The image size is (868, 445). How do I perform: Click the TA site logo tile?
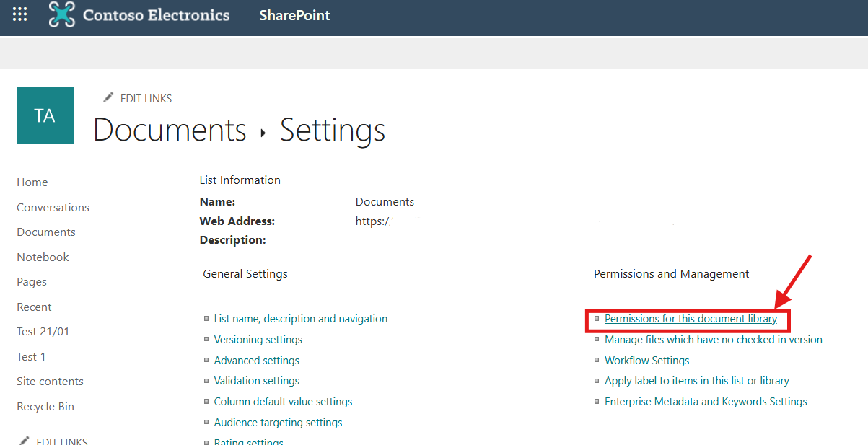[45, 115]
